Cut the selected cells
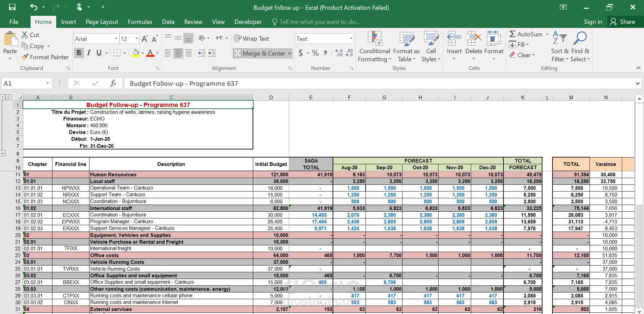The height and width of the screenshot is (314, 644). coord(30,35)
